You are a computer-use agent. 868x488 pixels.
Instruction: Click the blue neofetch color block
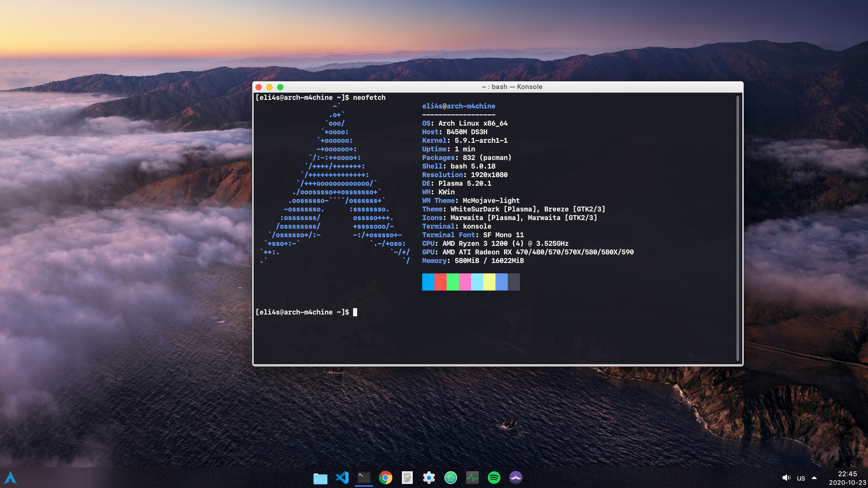[428, 282]
